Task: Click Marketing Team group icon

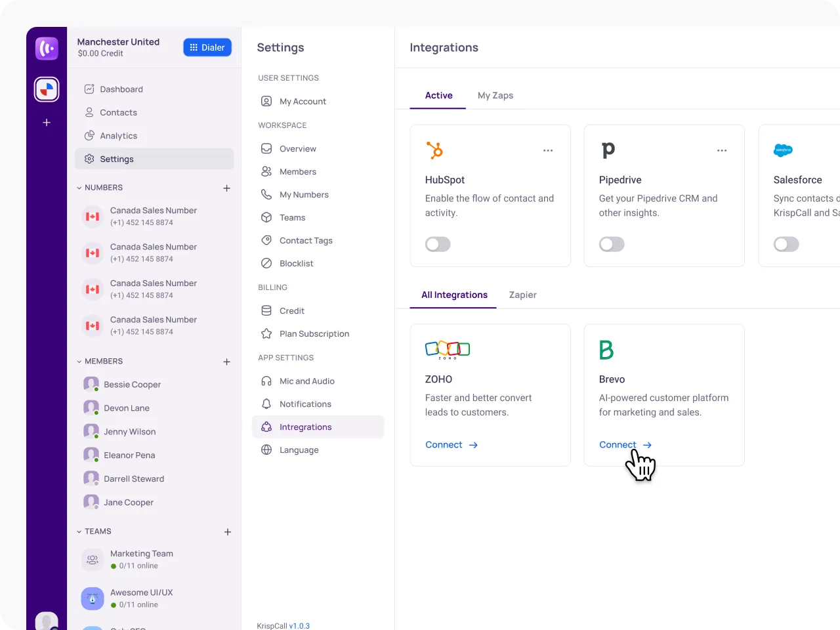Action: tap(93, 560)
